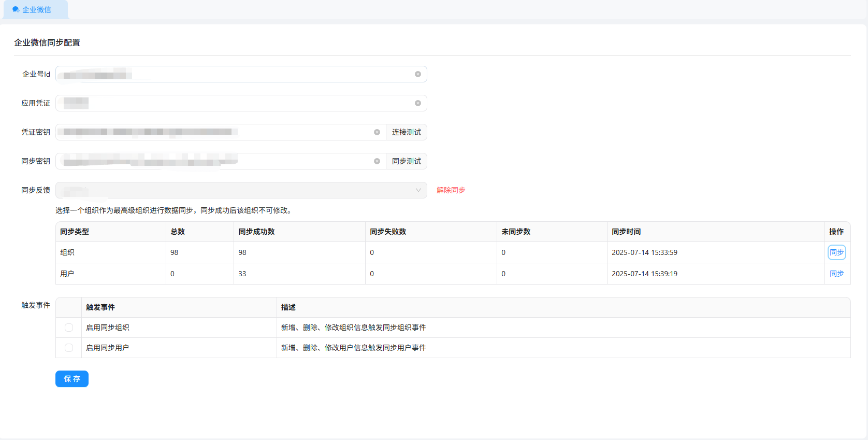Click the 用户 row label
The height and width of the screenshot is (440, 868).
pyautogui.click(x=67, y=274)
